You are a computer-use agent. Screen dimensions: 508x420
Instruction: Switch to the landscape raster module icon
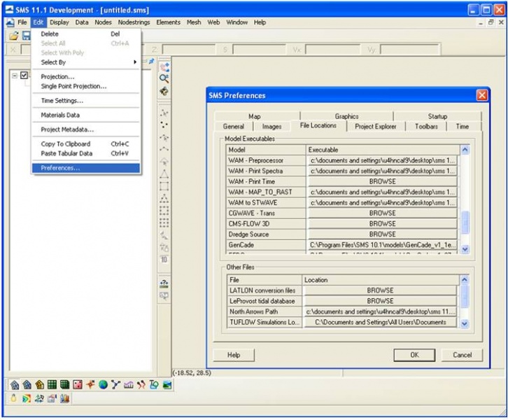[167, 385]
